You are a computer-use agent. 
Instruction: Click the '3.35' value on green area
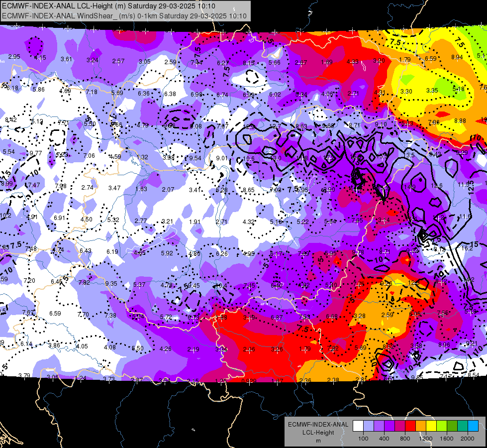click(x=432, y=91)
